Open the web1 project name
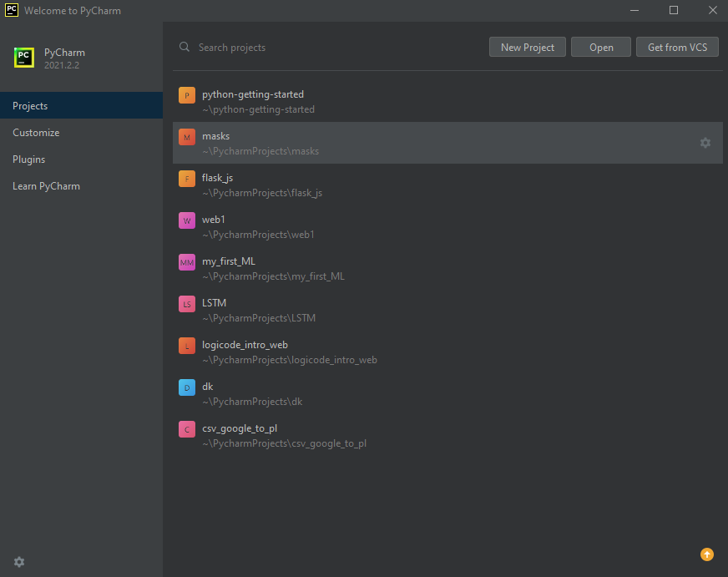This screenshot has width=728, height=577. click(213, 220)
